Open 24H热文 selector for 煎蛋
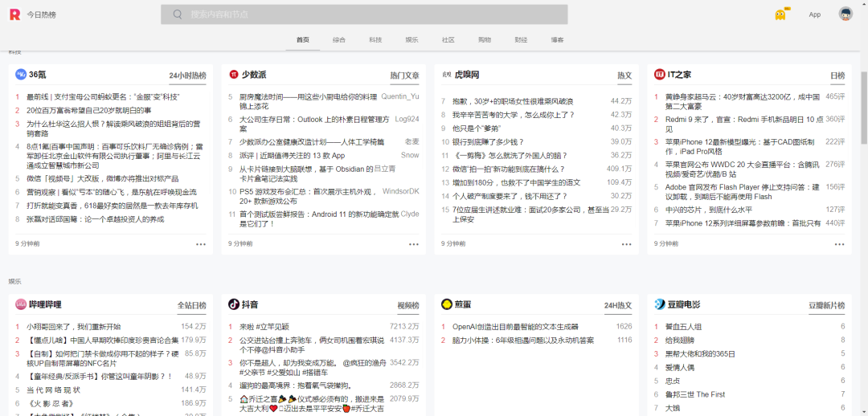Screen dimensions: 868x416 pyautogui.click(x=618, y=305)
